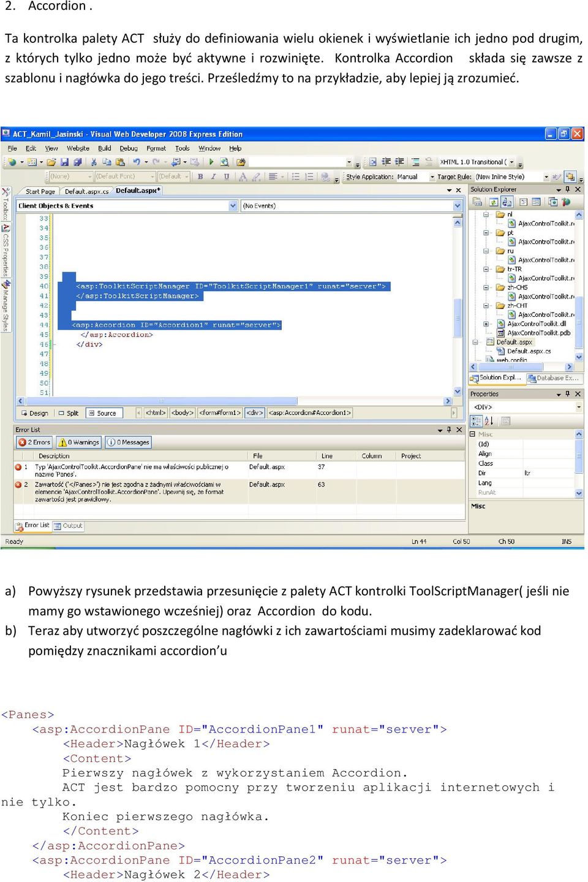Expand AjaxControlToolkit.dll node
Screen dimensions: 588x882
click(x=486, y=324)
